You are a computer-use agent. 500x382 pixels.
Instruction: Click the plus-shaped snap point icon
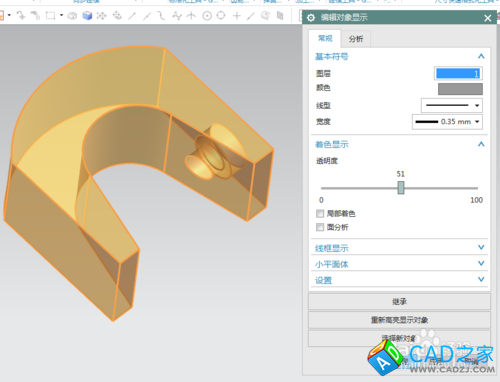(237, 16)
